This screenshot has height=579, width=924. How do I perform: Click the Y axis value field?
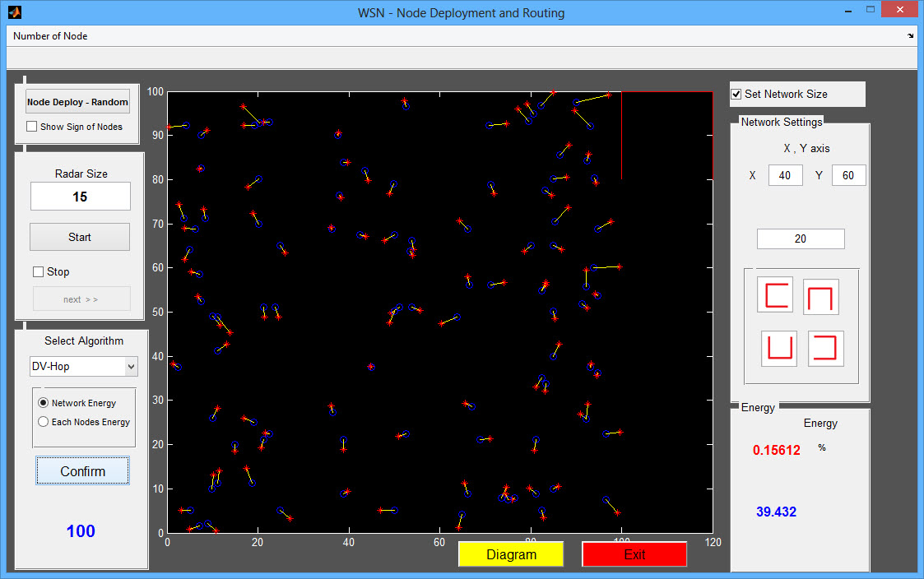click(848, 175)
